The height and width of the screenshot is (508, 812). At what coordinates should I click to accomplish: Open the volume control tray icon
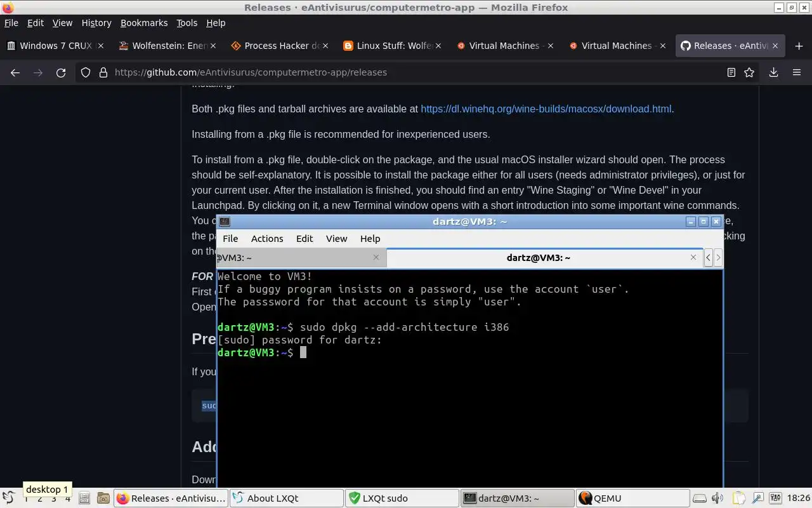(718, 498)
